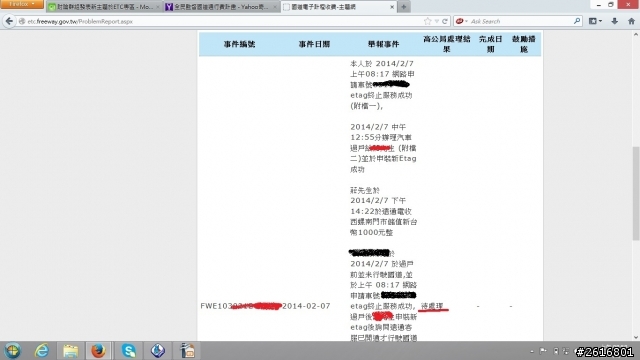
Task: Click the underlined 待處理 status
Action: click(432, 306)
